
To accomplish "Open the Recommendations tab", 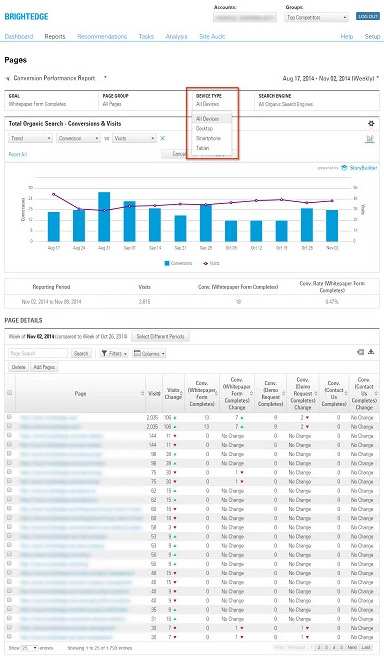I will pyautogui.click(x=102, y=36).
